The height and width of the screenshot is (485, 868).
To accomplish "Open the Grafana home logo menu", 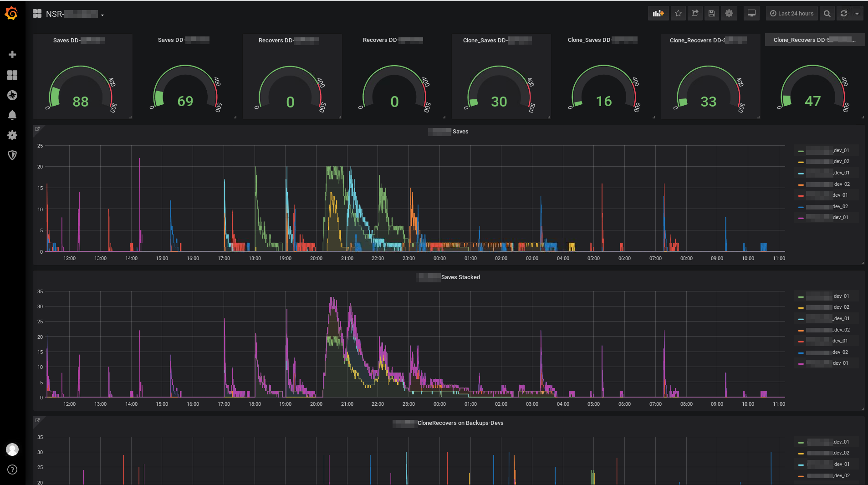I will point(11,14).
